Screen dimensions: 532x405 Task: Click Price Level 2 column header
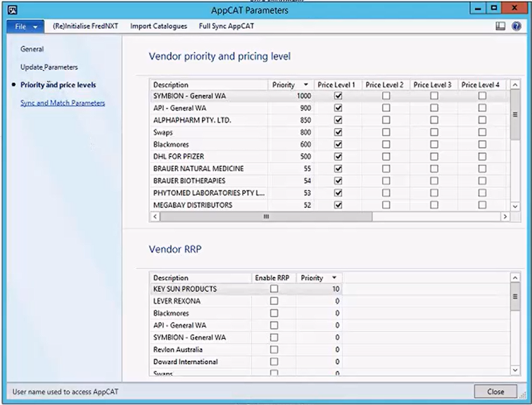tap(385, 85)
